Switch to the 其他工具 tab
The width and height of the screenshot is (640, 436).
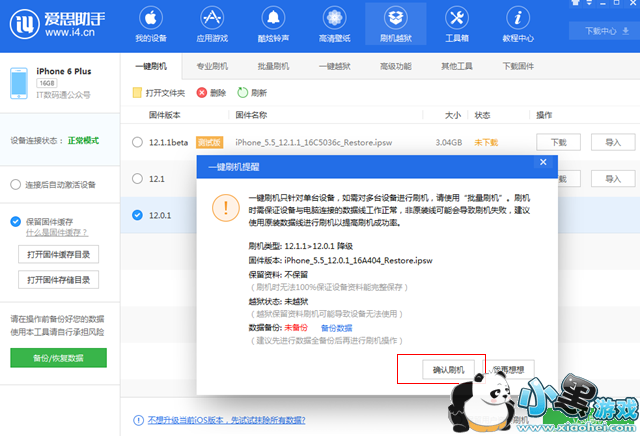457,66
